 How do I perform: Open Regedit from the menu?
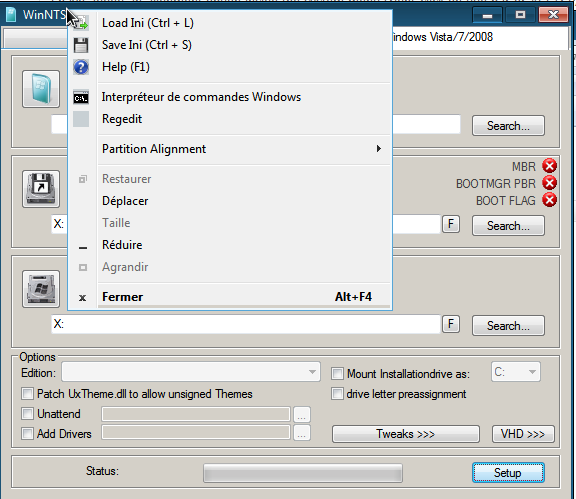pos(230,119)
